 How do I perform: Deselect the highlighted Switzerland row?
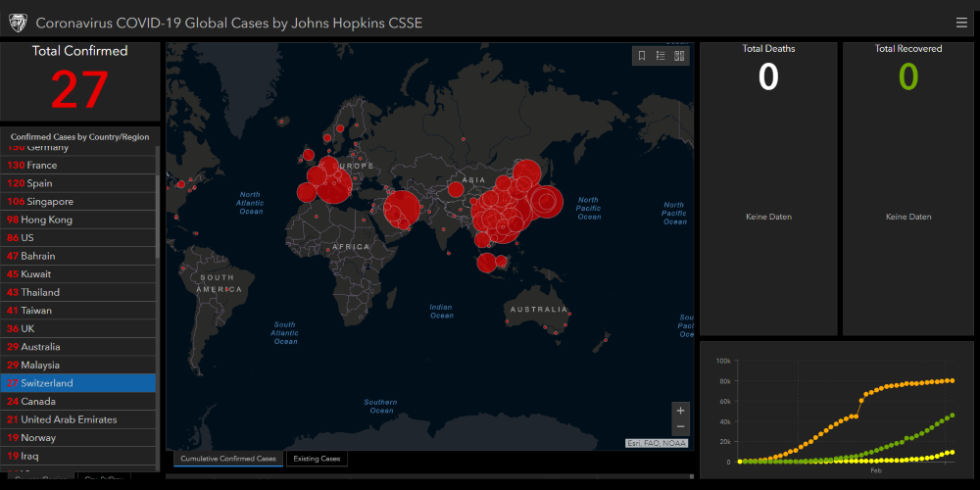point(78,382)
